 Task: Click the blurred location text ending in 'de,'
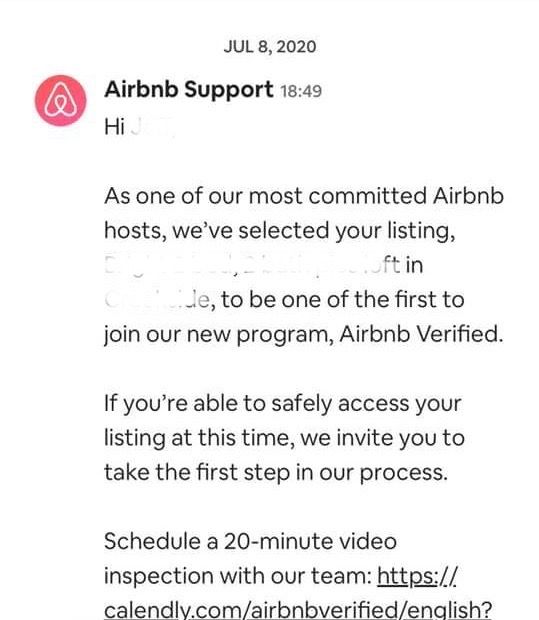click(x=160, y=300)
